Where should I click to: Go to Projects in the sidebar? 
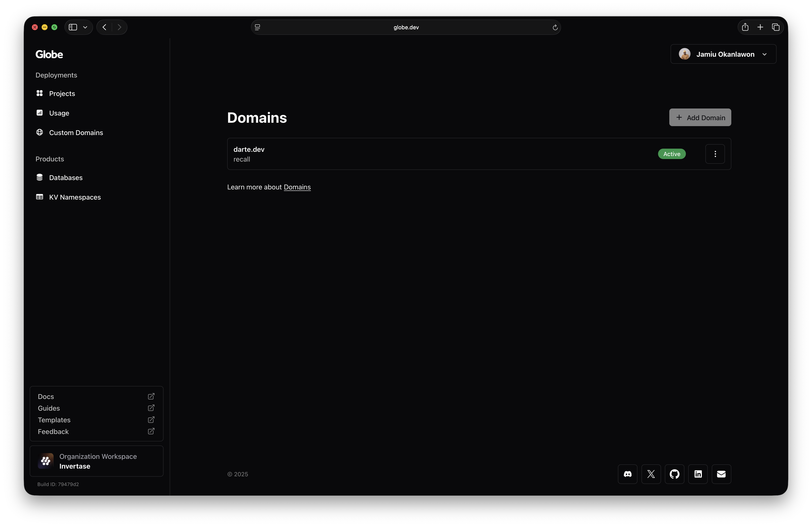(x=62, y=93)
